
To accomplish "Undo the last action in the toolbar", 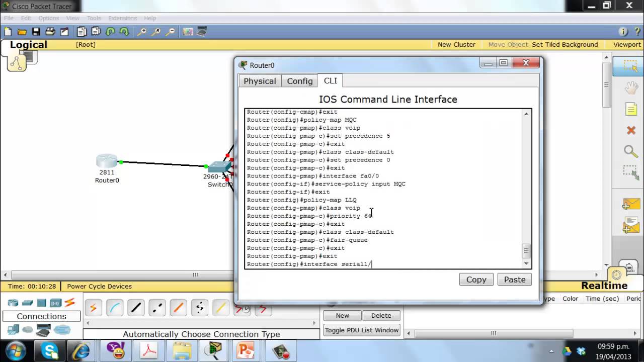I will 110,32.
